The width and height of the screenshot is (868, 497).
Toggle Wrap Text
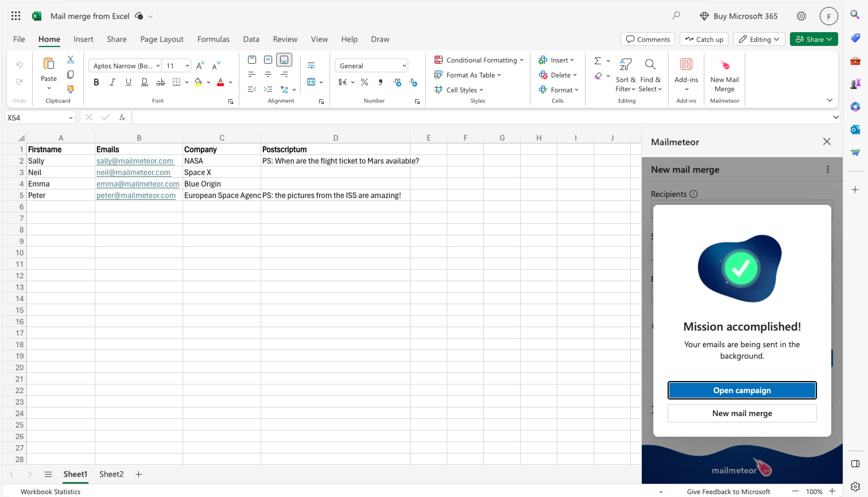(x=311, y=65)
